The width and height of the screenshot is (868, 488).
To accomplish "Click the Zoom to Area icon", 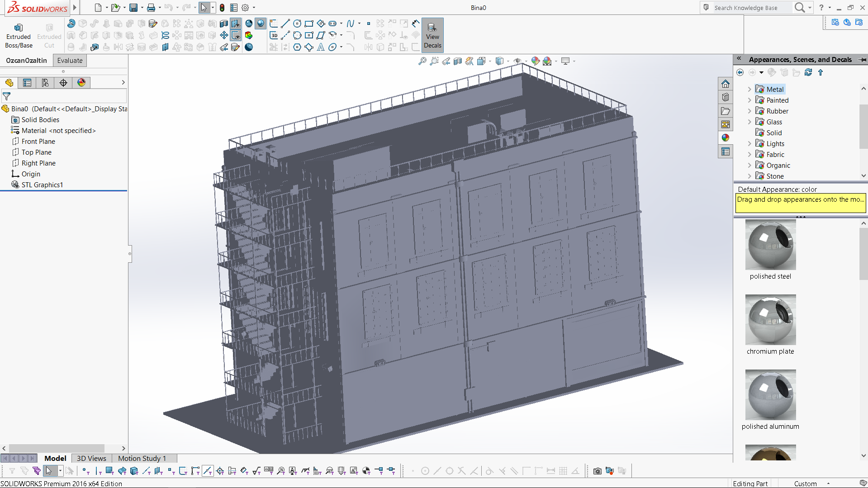I will (434, 61).
